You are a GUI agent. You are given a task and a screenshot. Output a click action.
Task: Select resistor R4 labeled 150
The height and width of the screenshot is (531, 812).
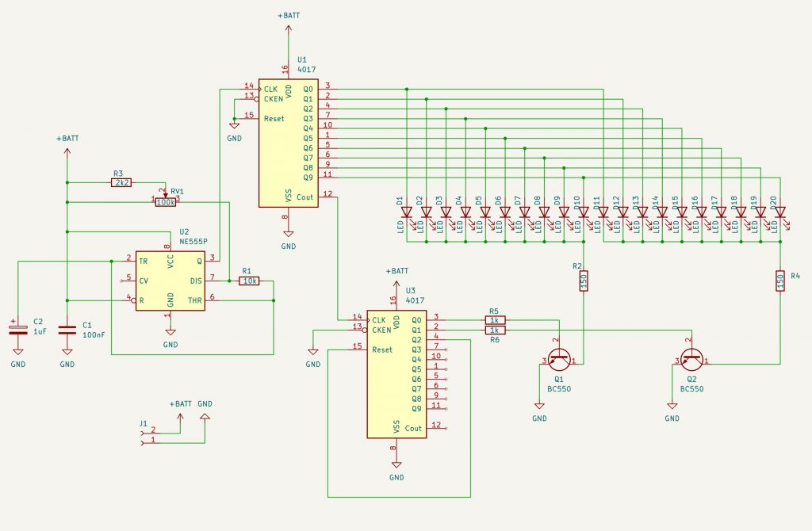pyautogui.click(x=782, y=280)
